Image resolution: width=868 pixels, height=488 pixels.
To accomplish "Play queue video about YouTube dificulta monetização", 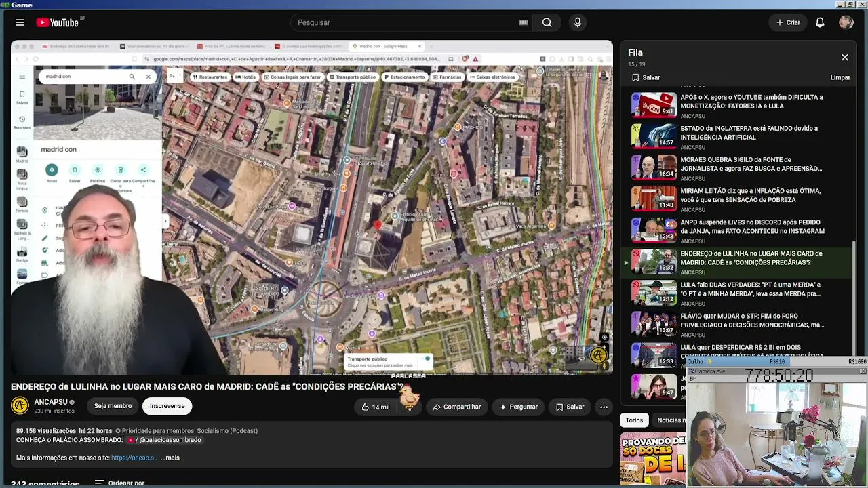I will [737, 106].
